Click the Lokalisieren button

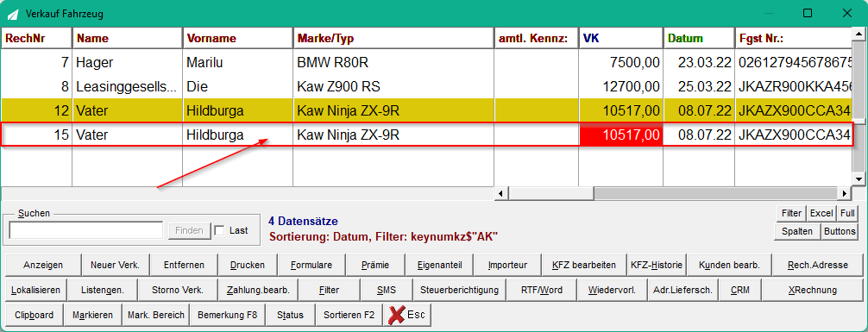(36, 290)
